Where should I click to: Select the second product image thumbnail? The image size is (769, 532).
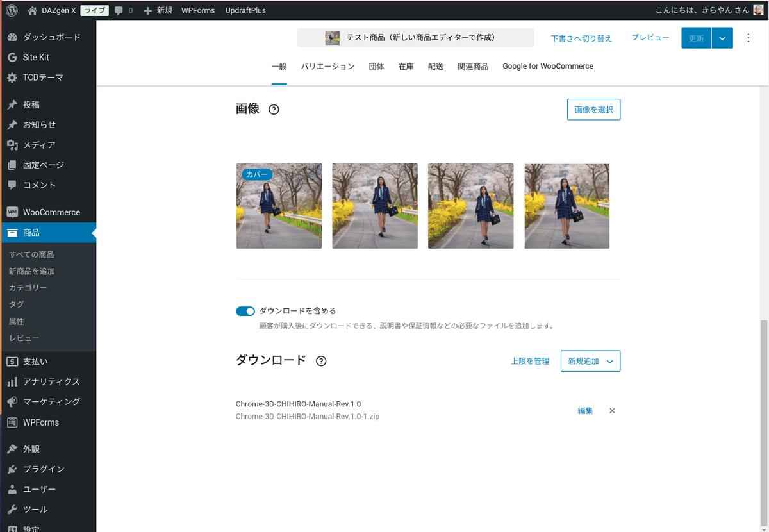(x=375, y=206)
